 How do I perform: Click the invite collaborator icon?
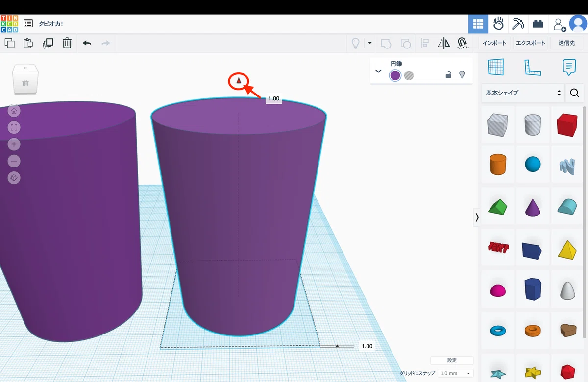click(x=559, y=24)
